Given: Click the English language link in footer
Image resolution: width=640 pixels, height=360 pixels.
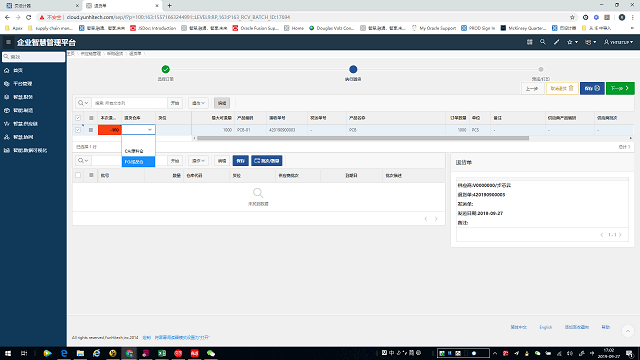Looking at the screenshot, I should (545, 327).
